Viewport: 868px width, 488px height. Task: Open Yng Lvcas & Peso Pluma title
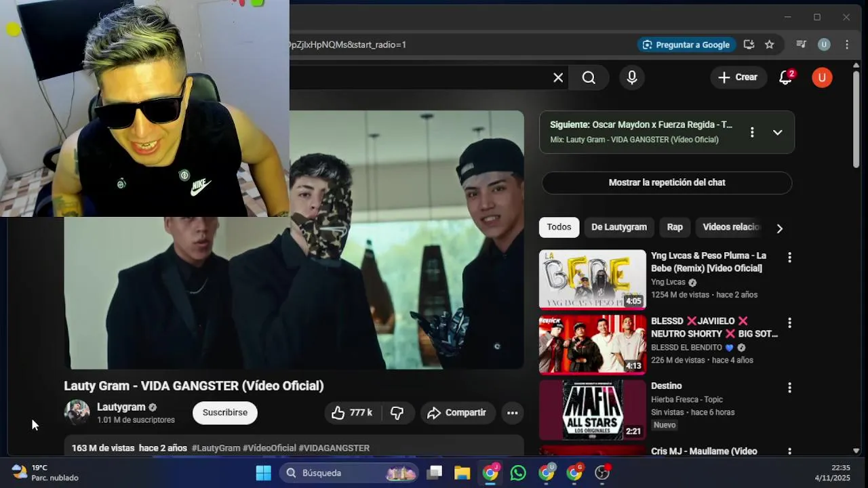(709, 262)
